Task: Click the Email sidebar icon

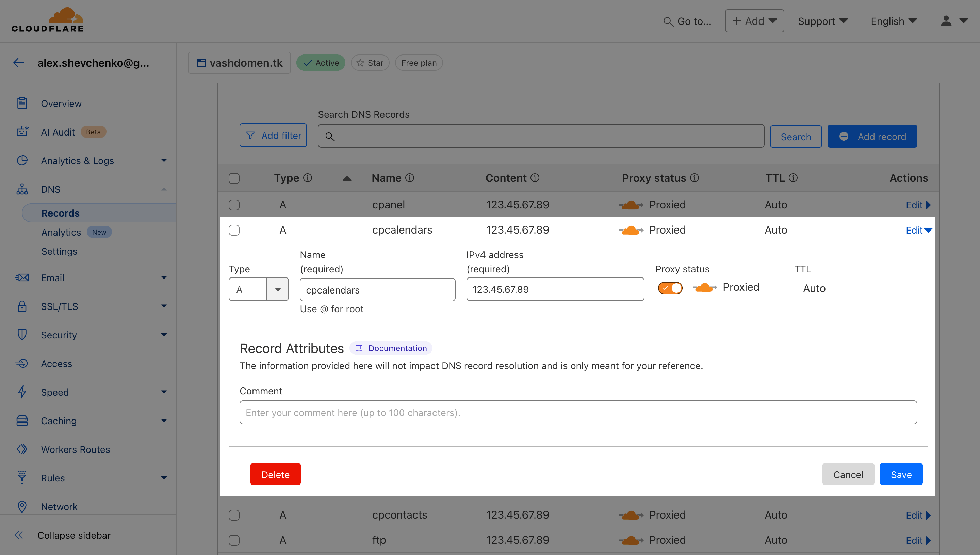Action: [21, 277]
